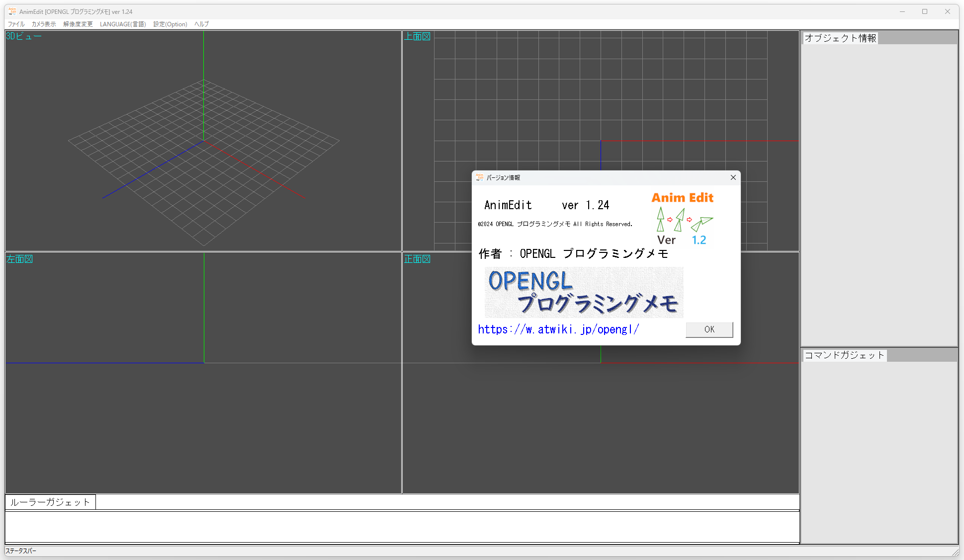
Task: Click the small icon in the dialog title bar
Action: 479,177
